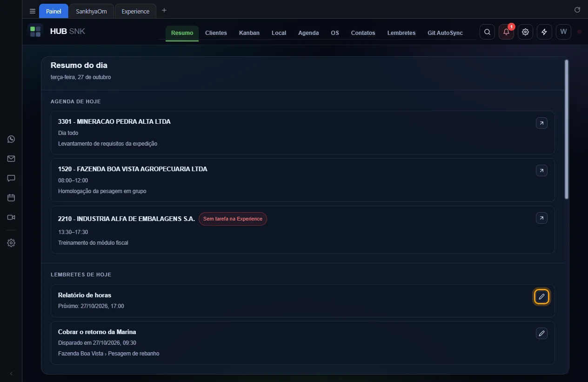Go to the Lembretes navigation tab
Image resolution: width=588 pixels, height=382 pixels.
click(401, 33)
